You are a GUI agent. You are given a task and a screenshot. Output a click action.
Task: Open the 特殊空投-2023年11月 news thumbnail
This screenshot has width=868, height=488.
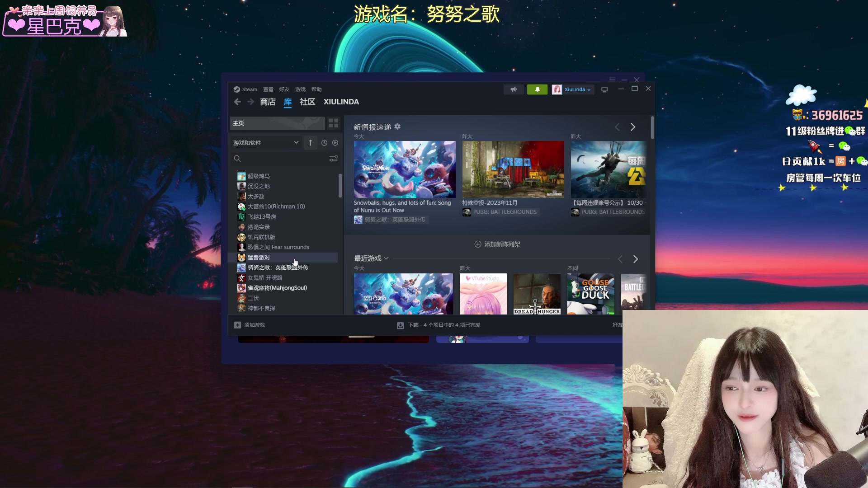tap(513, 169)
